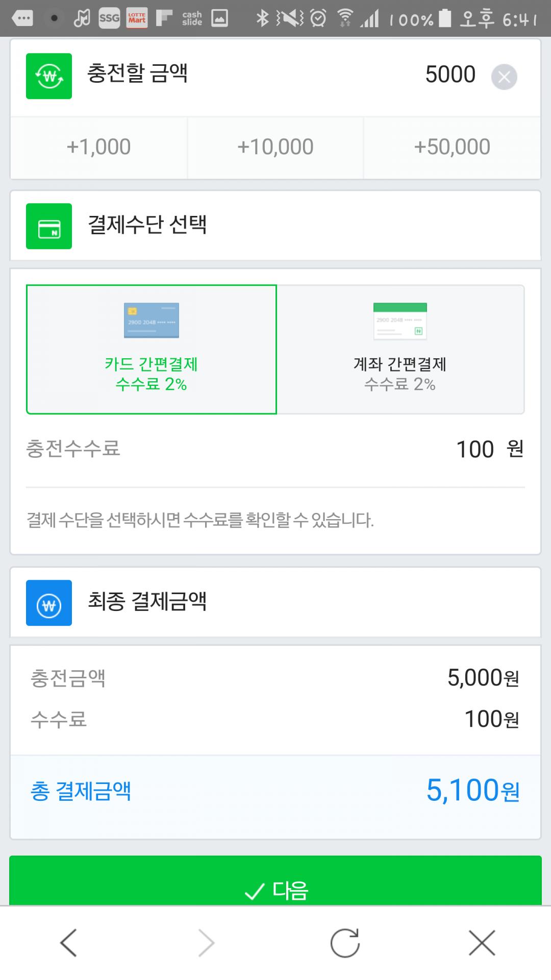Tap the SSG notification icon in status bar
The image size is (551, 980).
[x=109, y=19]
